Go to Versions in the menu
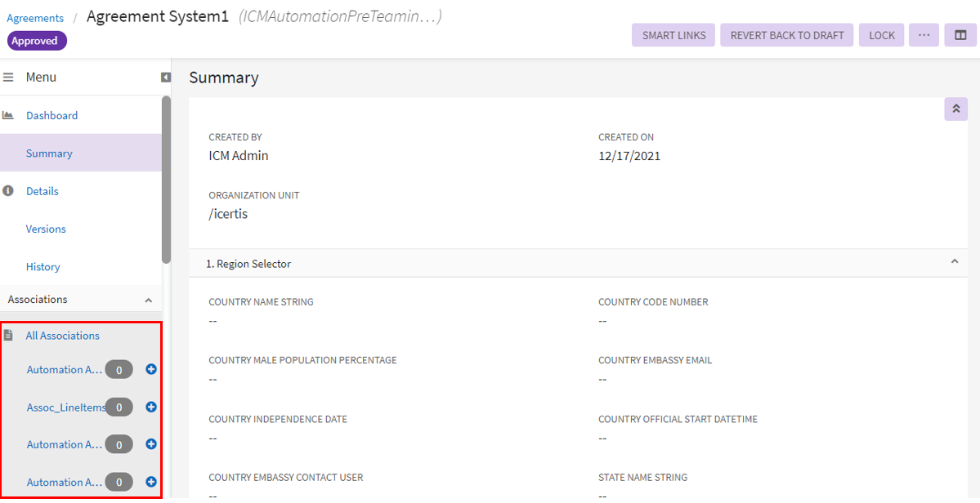Image resolution: width=980 pixels, height=503 pixels. 46,229
